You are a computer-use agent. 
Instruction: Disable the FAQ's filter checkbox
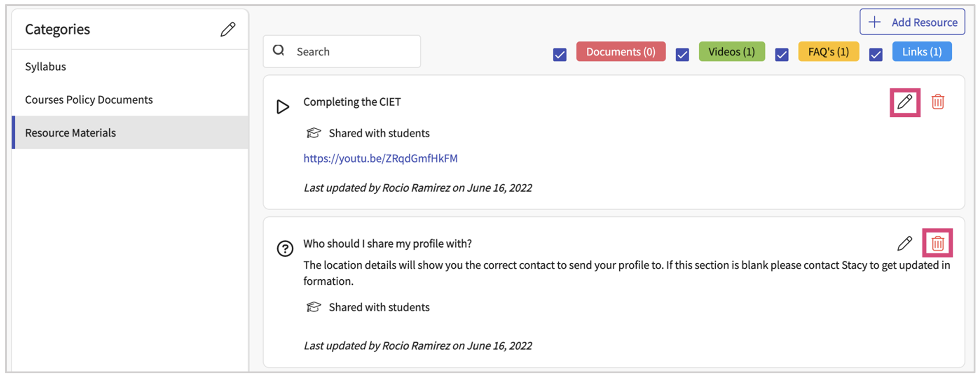pyautogui.click(x=781, y=54)
